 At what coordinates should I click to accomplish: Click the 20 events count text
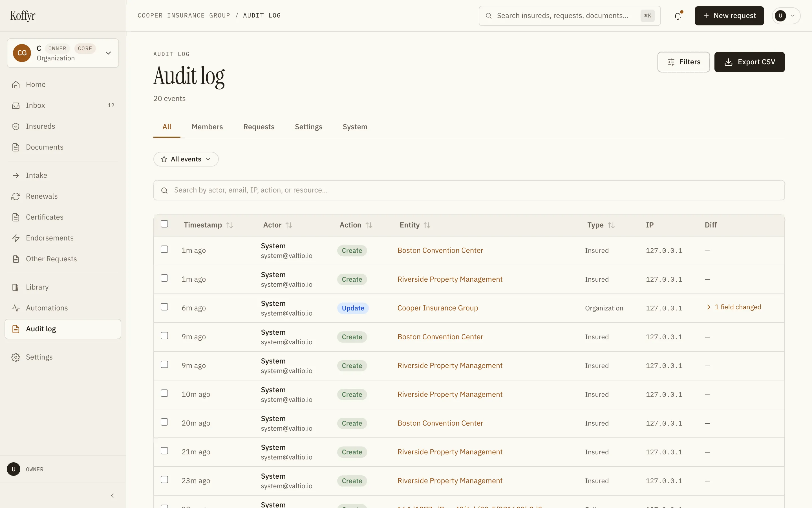click(x=169, y=99)
